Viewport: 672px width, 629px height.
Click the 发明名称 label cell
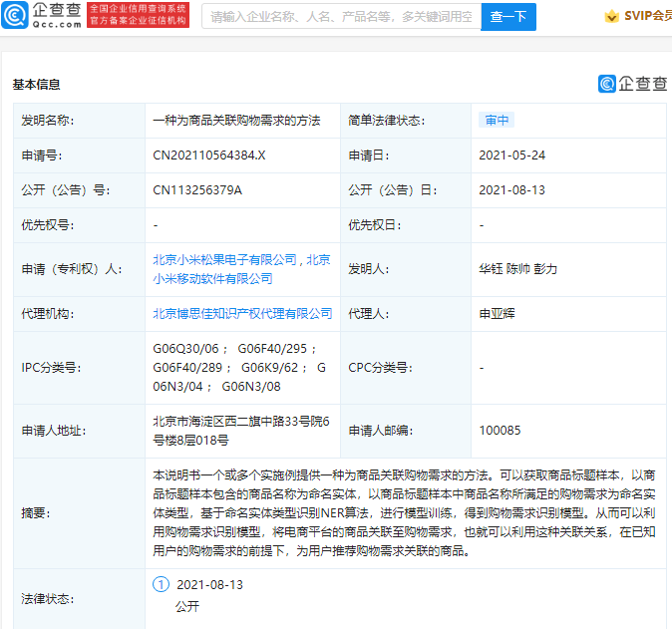click(80, 121)
